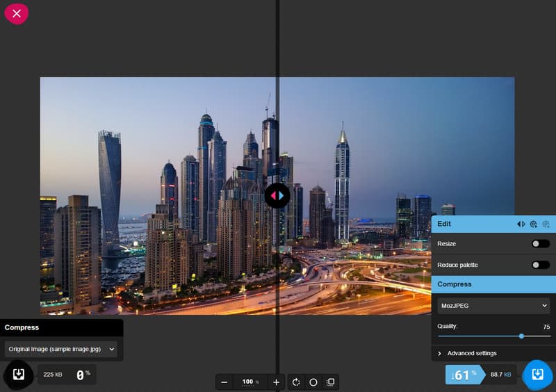The width and height of the screenshot is (556, 392).
Task: Click the Quality value field showing 75
Action: tap(546, 326)
